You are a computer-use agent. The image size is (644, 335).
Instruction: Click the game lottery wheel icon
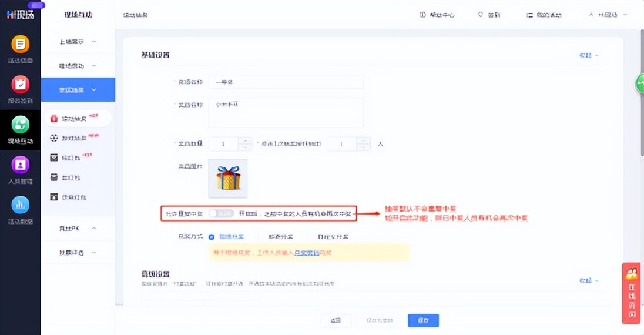[x=54, y=138]
